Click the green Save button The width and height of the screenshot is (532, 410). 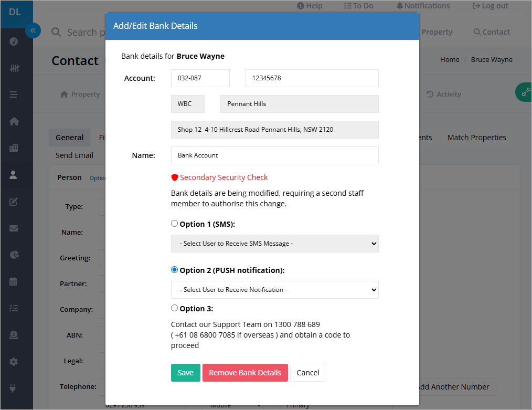[186, 373]
